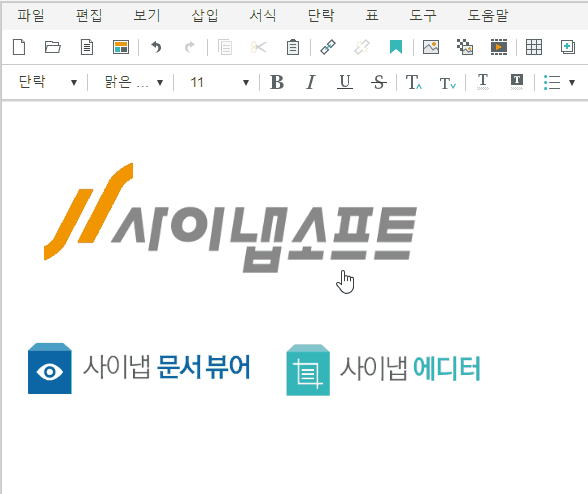Viewport: 588px width, 494px height.
Task: Insert a table with the grid icon
Action: (x=534, y=47)
